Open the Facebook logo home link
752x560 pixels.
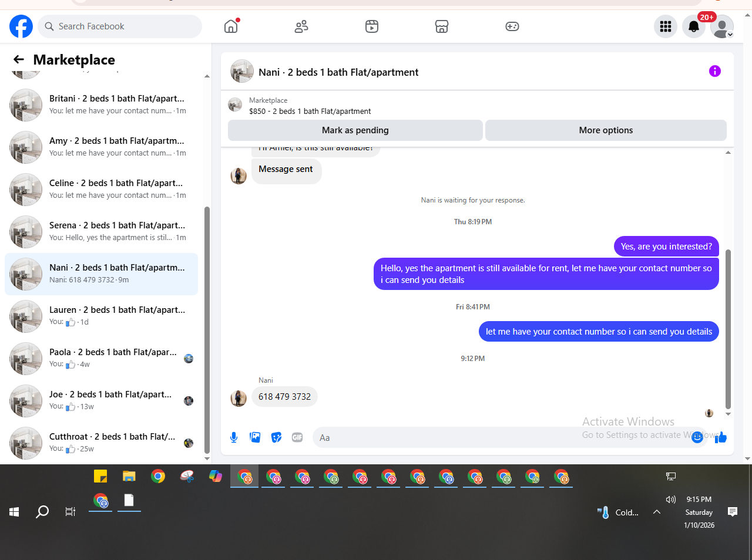click(x=21, y=26)
